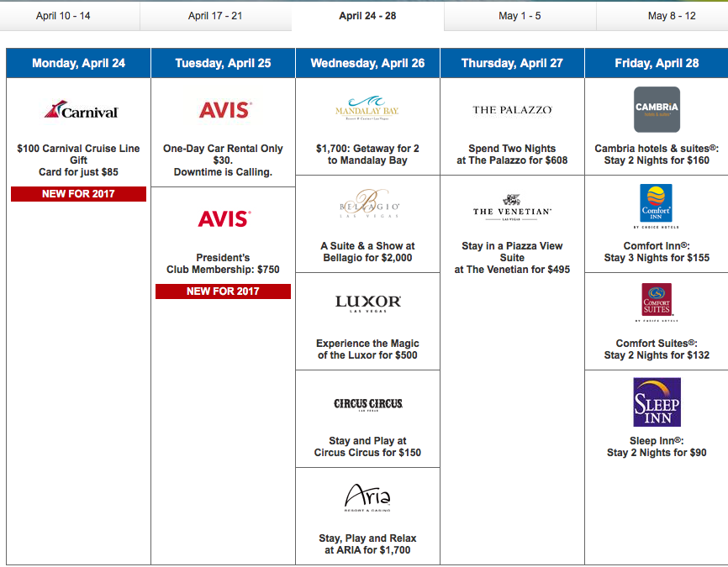Open the One-Day Car Rental Only $30 deal
This screenshot has height=567, width=728.
point(223,160)
